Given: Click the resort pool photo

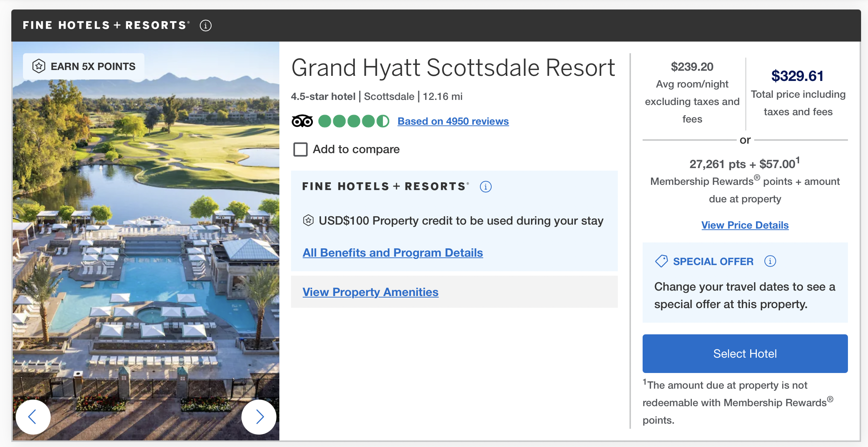Looking at the screenshot, I should [x=146, y=241].
